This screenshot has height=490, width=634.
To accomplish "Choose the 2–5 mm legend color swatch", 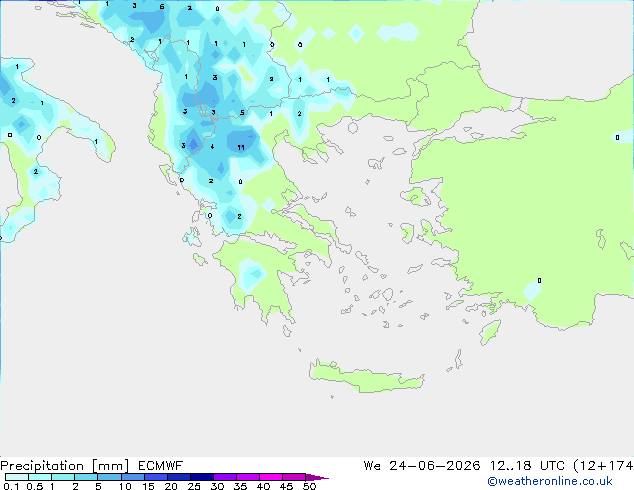I will (86, 477).
